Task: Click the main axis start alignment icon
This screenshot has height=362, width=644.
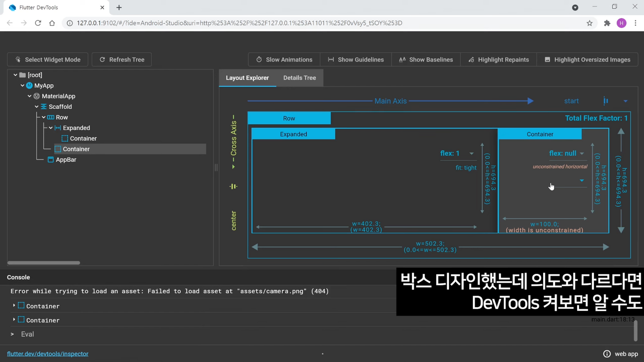Action: [x=606, y=101]
